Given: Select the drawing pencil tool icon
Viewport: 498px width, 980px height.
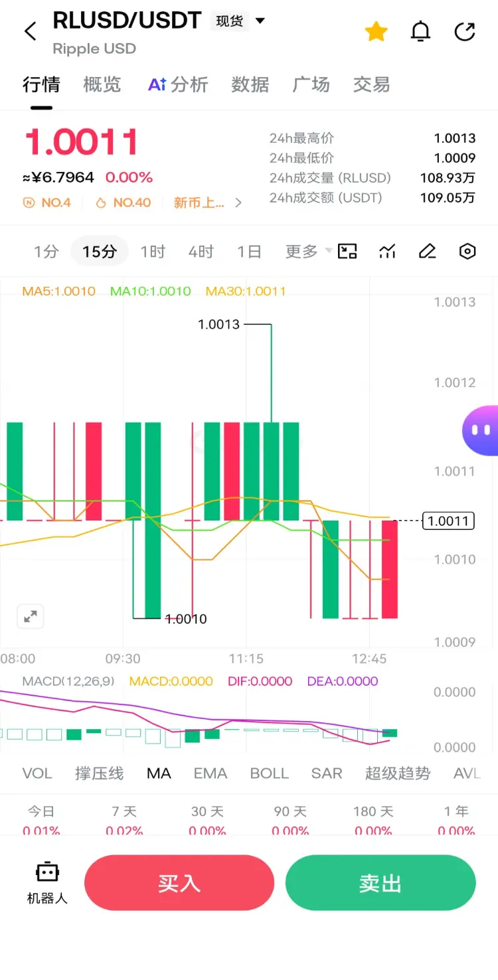Looking at the screenshot, I should [427, 251].
